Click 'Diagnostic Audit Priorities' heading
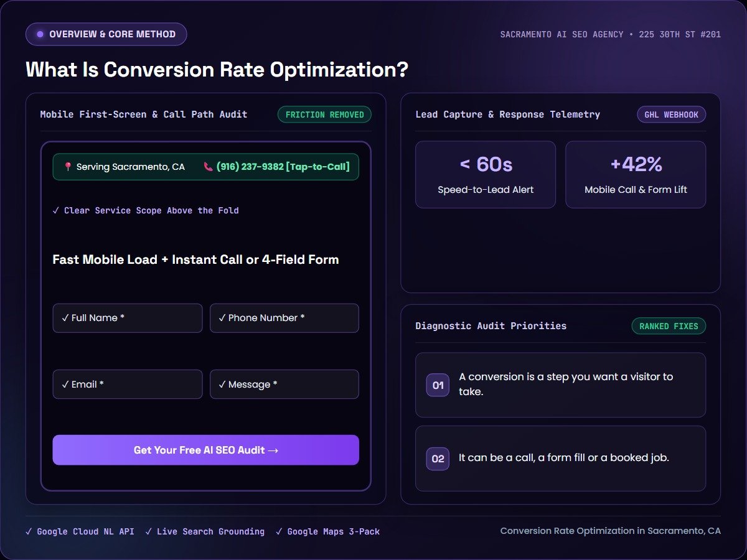The width and height of the screenshot is (747, 560). click(x=491, y=326)
